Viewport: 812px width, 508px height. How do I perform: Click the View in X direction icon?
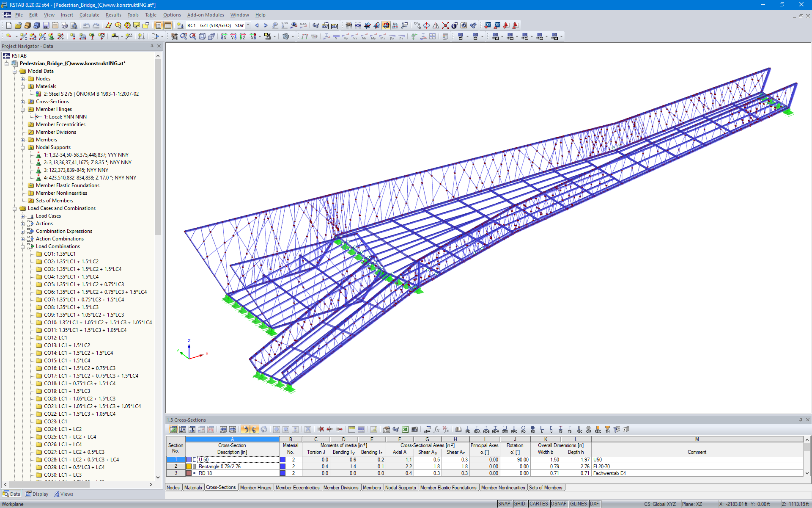coord(224,37)
